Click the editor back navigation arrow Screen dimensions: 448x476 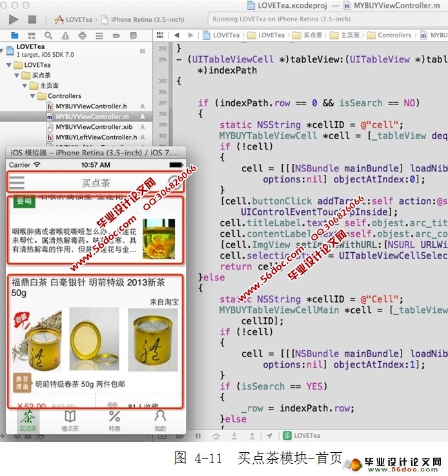tap(175, 35)
